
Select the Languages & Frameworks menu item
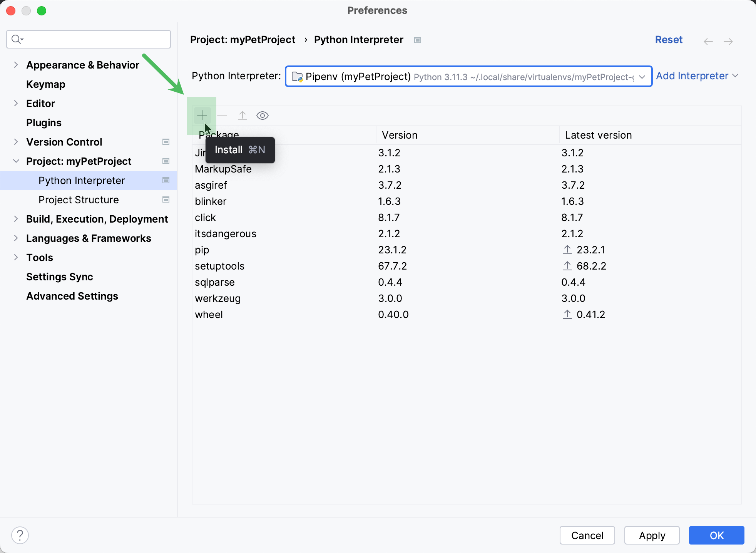tap(88, 238)
